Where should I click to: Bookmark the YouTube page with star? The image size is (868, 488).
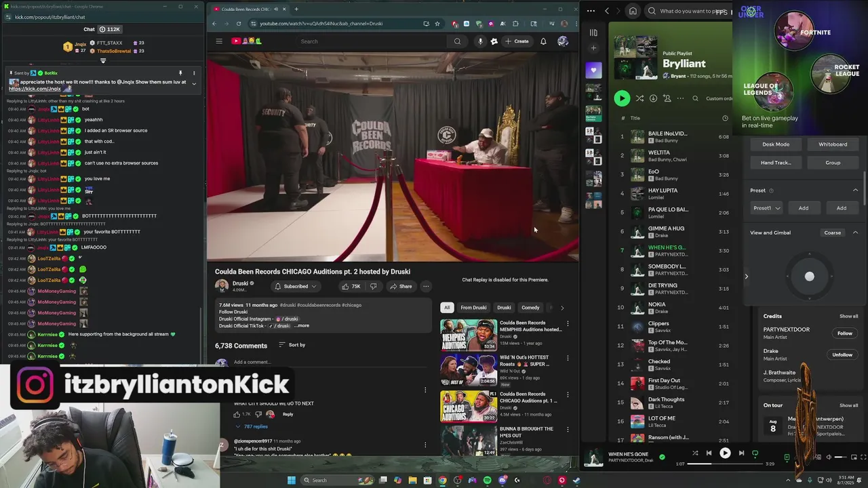click(x=437, y=24)
